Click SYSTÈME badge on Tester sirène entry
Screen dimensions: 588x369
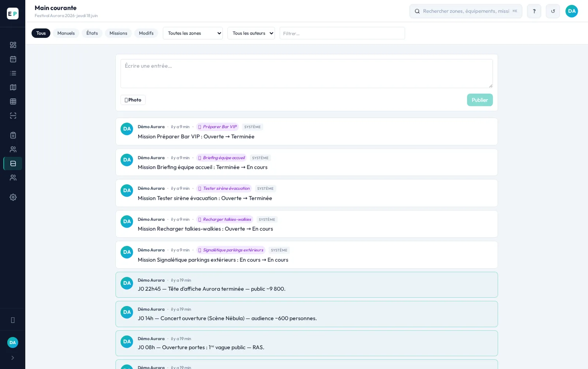point(265,188)
